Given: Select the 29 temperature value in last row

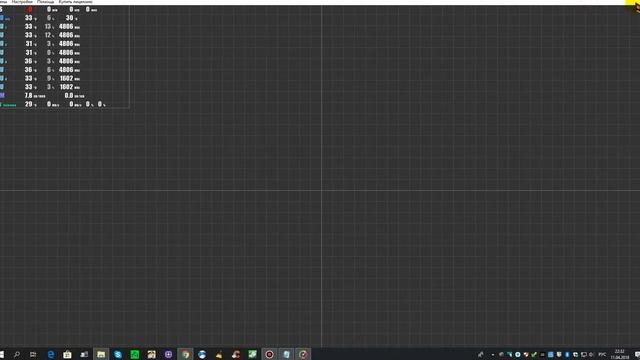Looking at the screenshot, I should click(28, 104).
